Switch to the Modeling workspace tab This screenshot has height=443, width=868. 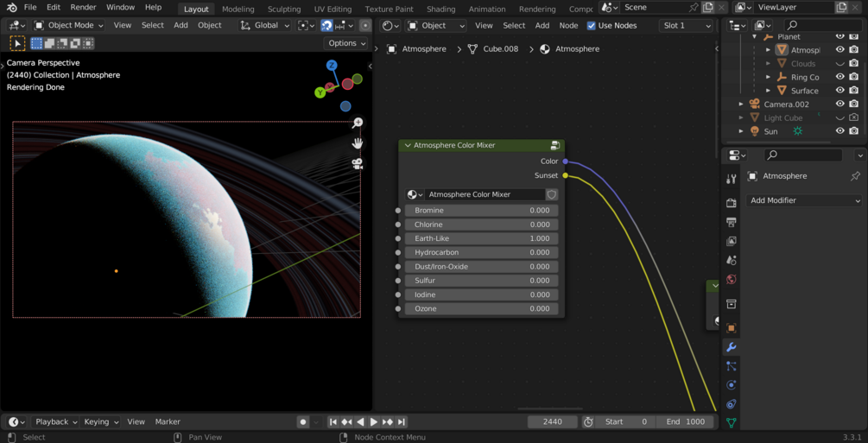pos(238,9)
